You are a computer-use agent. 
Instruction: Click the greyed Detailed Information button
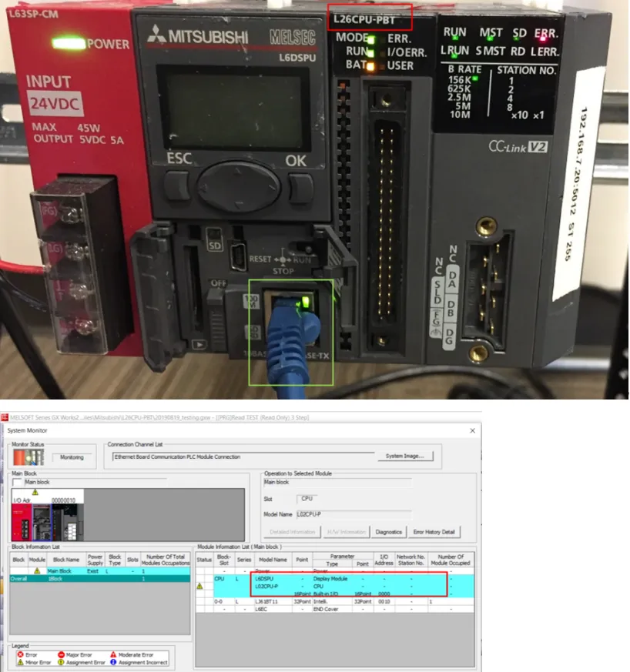tap(292, 532)
